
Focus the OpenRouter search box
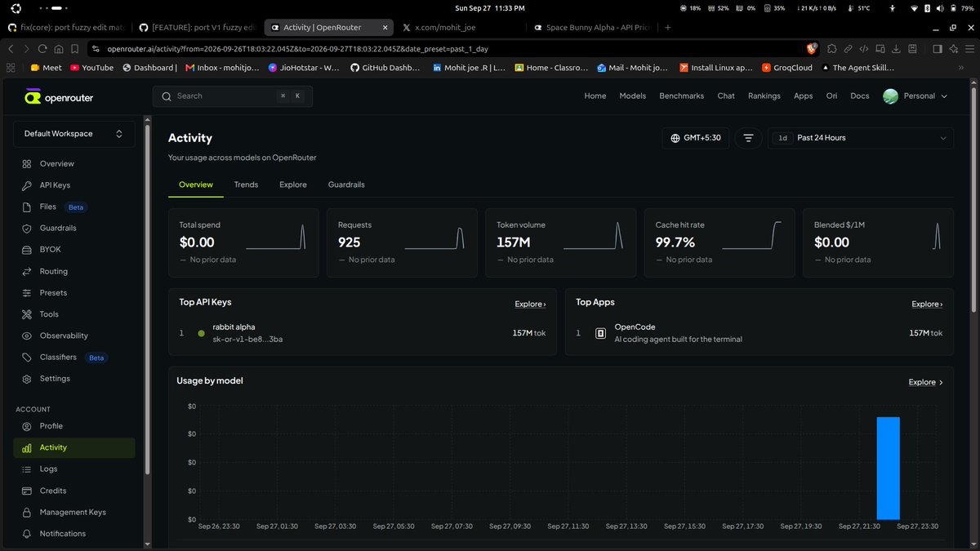click(233, 96)
